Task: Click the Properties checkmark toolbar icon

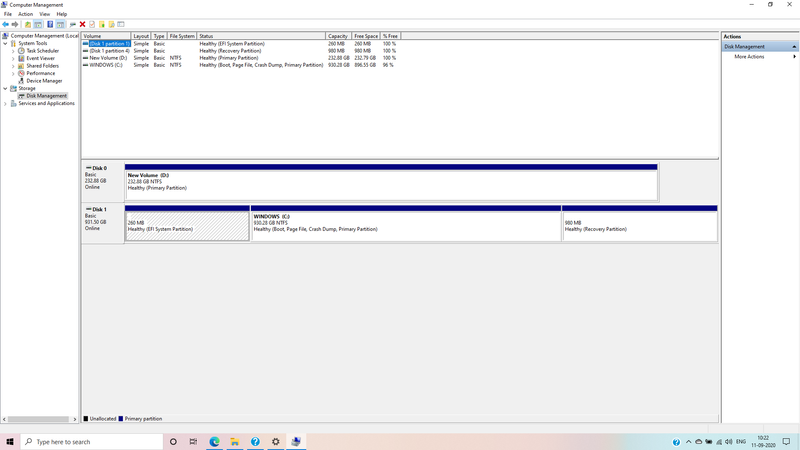Action: pyautogui.click(x=92, y=24)
